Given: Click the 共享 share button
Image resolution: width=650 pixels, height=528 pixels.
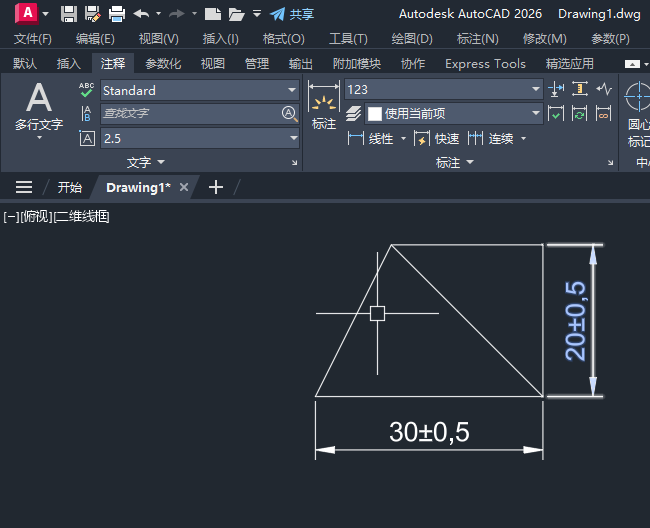Looking at the screenshot, I should (x=292, y=14).
